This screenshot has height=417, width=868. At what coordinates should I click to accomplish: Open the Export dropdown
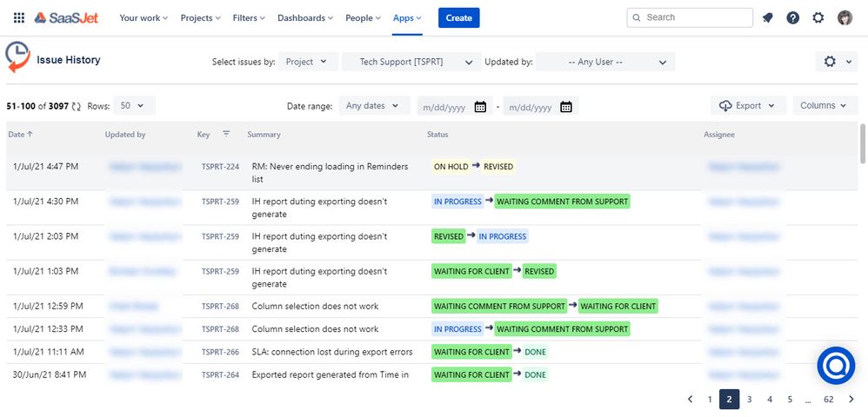[749, 106]
